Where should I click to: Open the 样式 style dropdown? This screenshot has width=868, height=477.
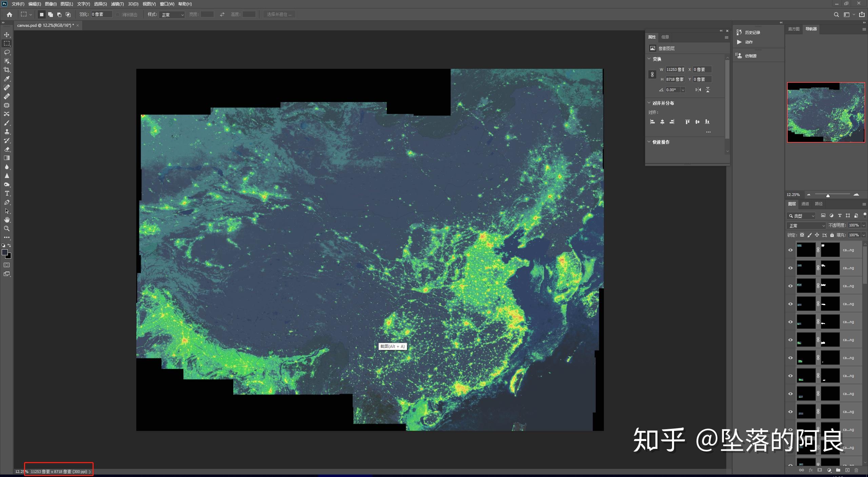pyautogui.click(x=172, y=15)
